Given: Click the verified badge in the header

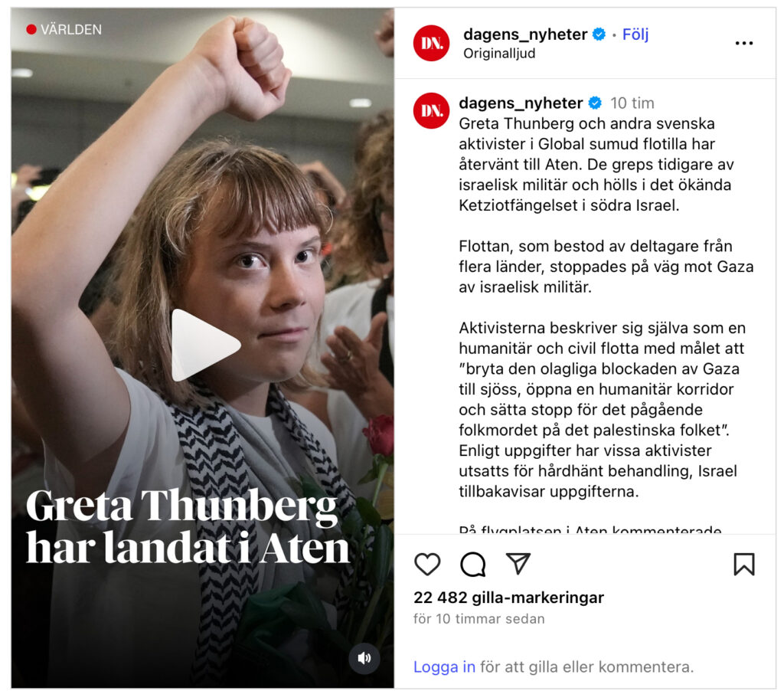Looking at the screenshot, I should click(x=599, y=34).
